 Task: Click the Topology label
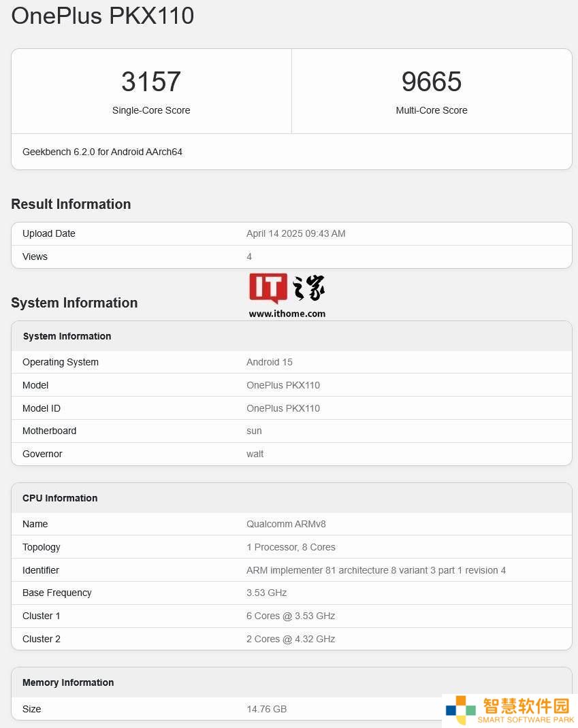coord(42,548)
